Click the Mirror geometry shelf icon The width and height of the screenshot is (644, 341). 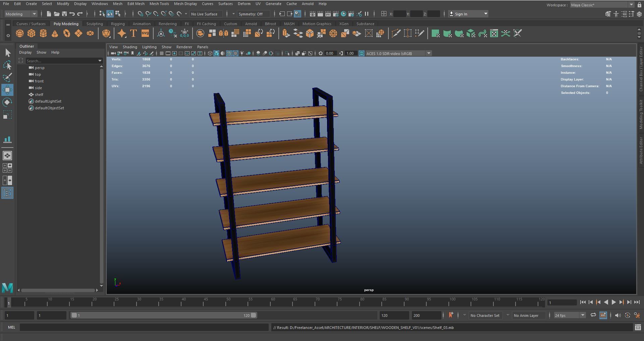[x=223, y=33]
